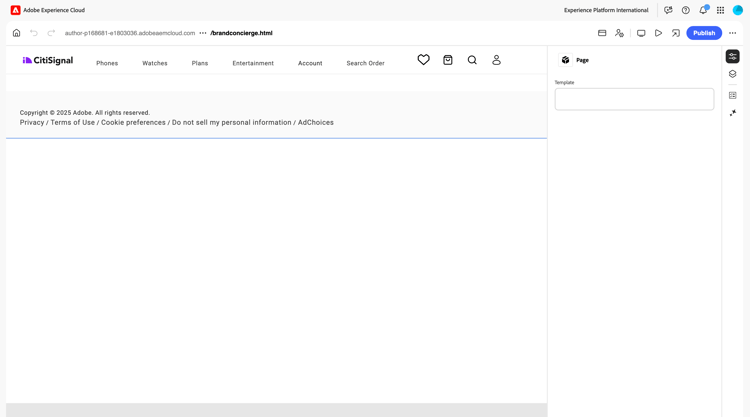Start preview mode play icon
Viewport: 750px width, 417px height.
click(x=658, y=33)
